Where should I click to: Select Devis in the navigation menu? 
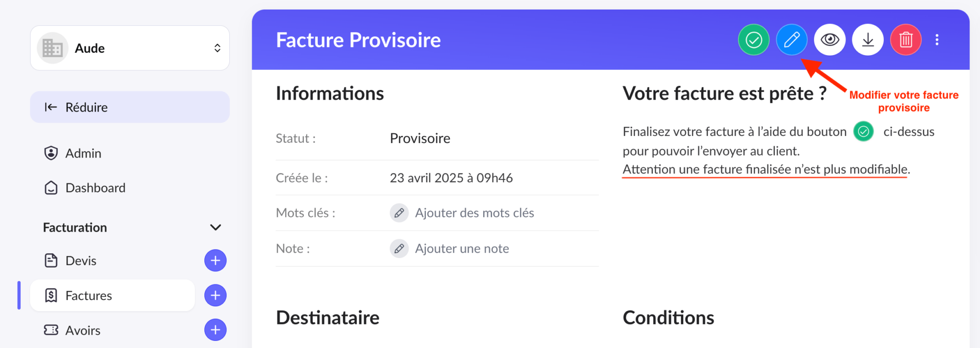coord(81,260)
